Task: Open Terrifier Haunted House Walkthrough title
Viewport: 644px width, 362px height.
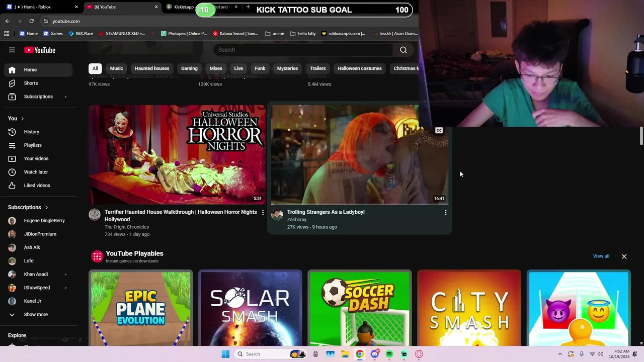Action: tap(181, 216)
